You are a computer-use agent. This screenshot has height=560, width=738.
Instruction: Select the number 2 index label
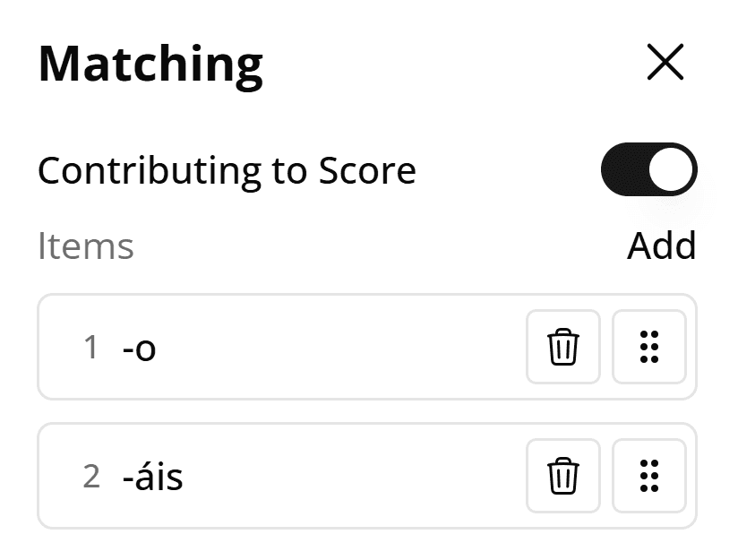(x=90, y=476)
